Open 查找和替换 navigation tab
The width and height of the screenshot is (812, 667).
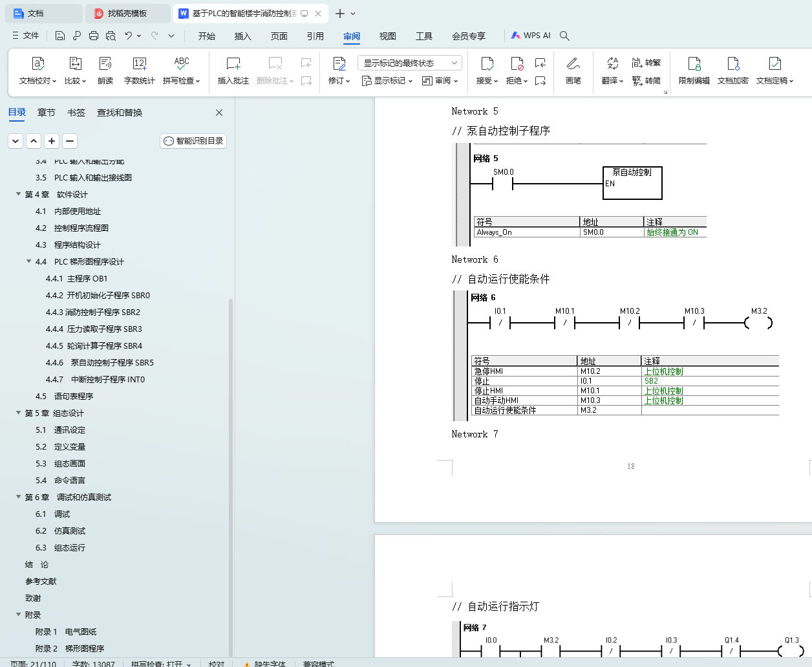click(120, 113)
